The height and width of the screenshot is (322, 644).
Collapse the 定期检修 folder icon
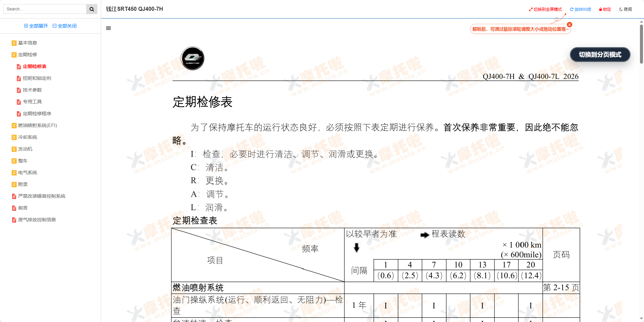pyautogui.click(x=14, y=55)
